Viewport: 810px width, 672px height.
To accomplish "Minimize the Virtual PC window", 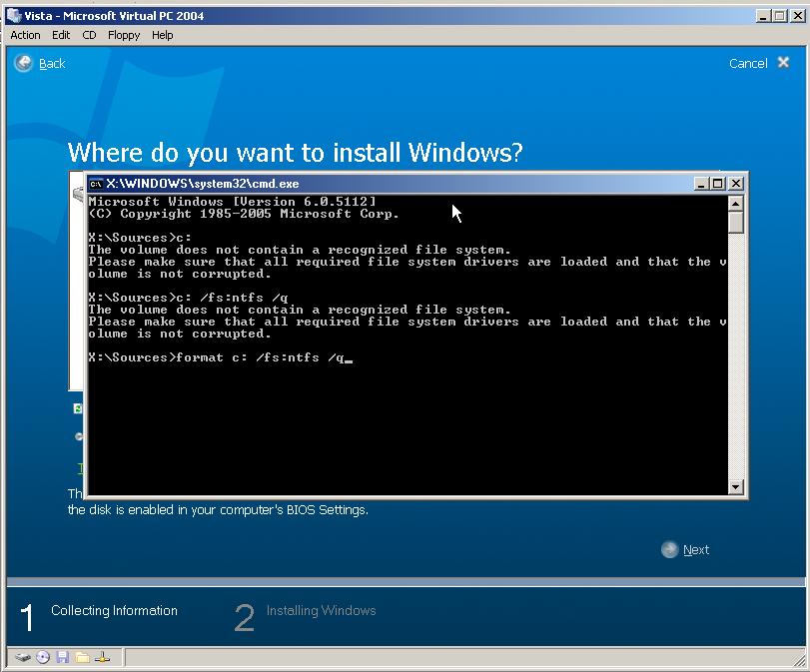I will click(762, 16).
